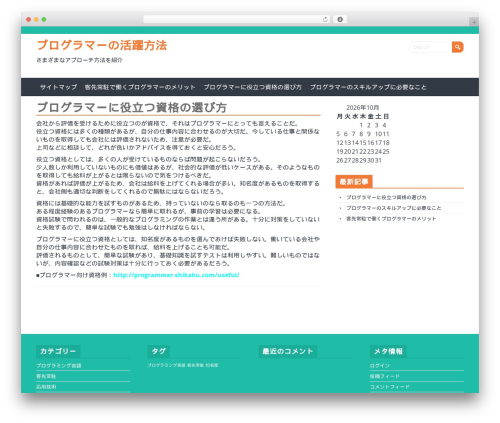Open the 客先常駐 category in the footer

coord(46,376)
